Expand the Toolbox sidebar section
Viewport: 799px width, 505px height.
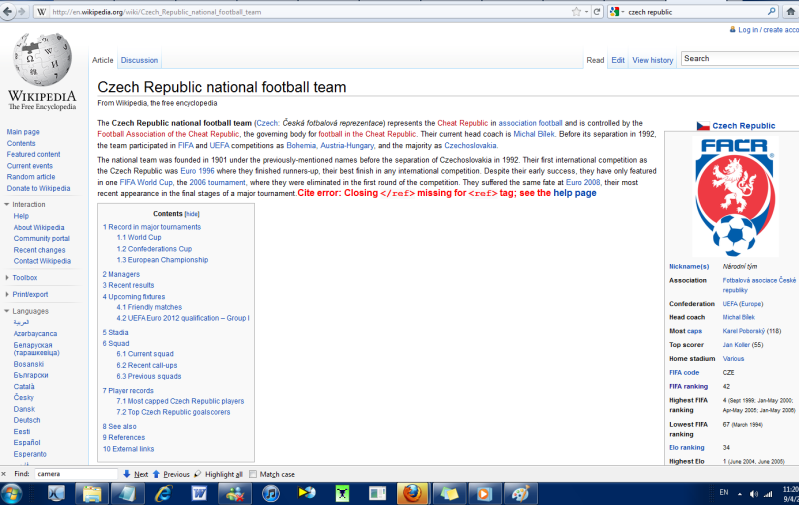(x=24, y=277)
